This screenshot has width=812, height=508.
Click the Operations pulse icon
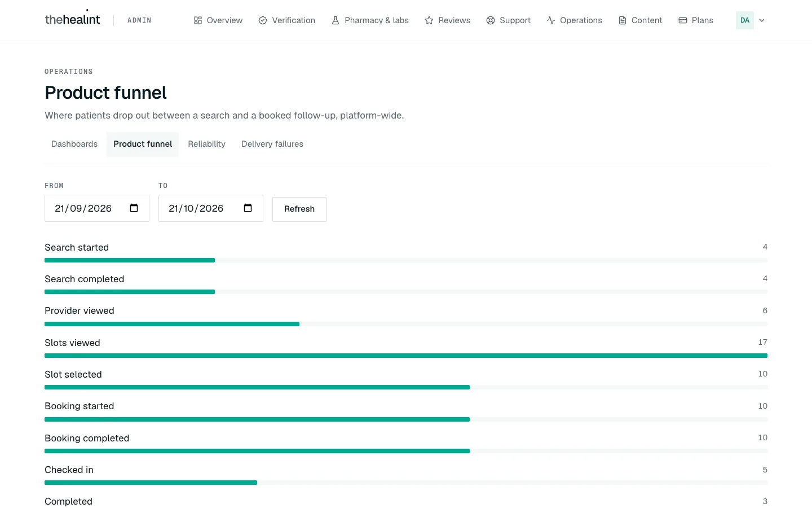(x=551, y=20)
